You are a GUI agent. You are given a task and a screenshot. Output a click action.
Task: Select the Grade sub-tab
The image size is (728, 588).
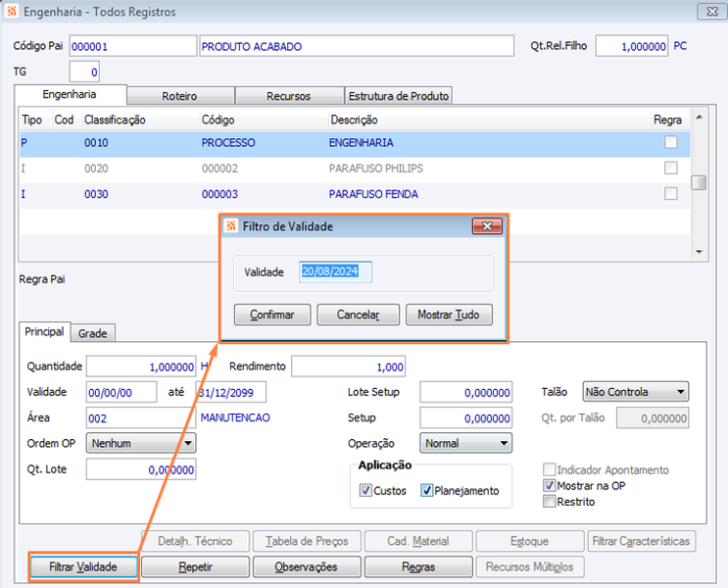[x=92, y=333]
